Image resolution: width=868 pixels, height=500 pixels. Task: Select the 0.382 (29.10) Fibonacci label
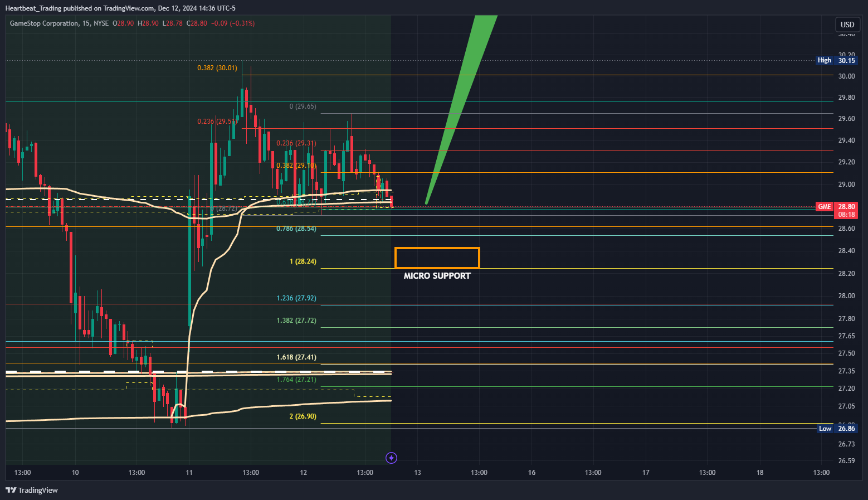click(296, 166)
